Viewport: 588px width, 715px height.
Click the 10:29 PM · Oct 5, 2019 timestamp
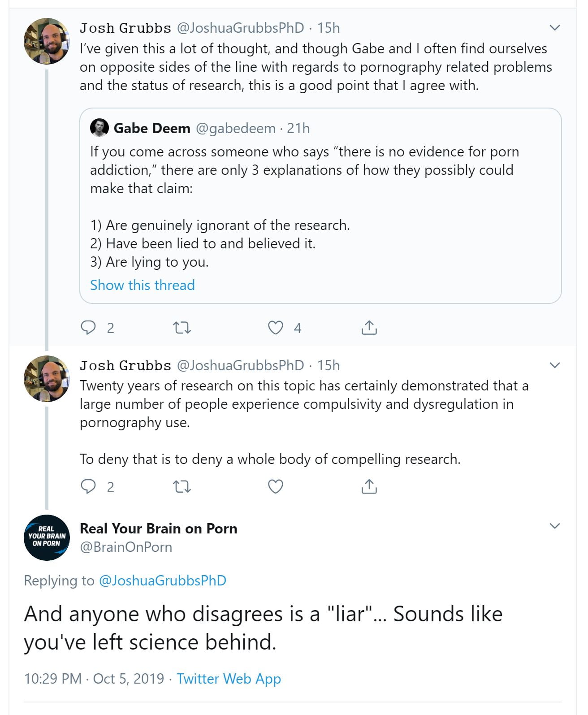coord(94,679)
